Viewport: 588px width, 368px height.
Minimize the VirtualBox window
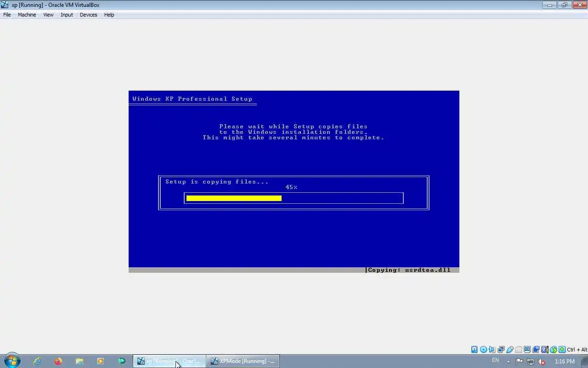point(549,5)
